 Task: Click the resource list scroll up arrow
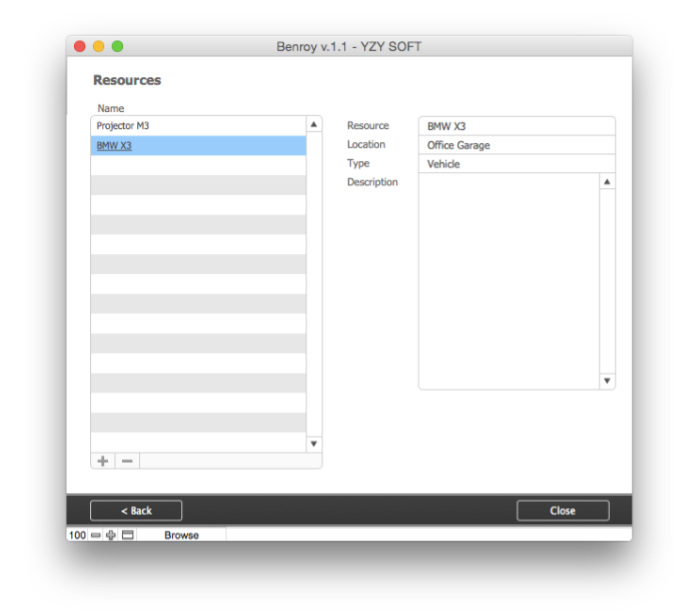coord(314,125)
